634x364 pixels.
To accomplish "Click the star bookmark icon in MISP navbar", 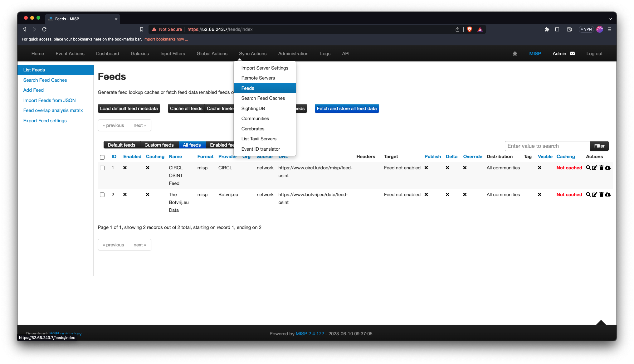I will tap(515, 54).
